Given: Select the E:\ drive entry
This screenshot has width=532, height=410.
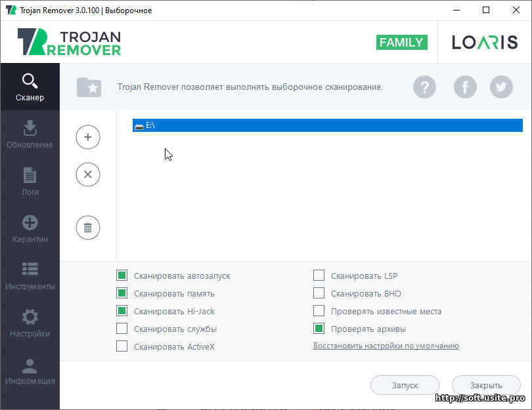Looking at the screenshot, I should [328, 125].
